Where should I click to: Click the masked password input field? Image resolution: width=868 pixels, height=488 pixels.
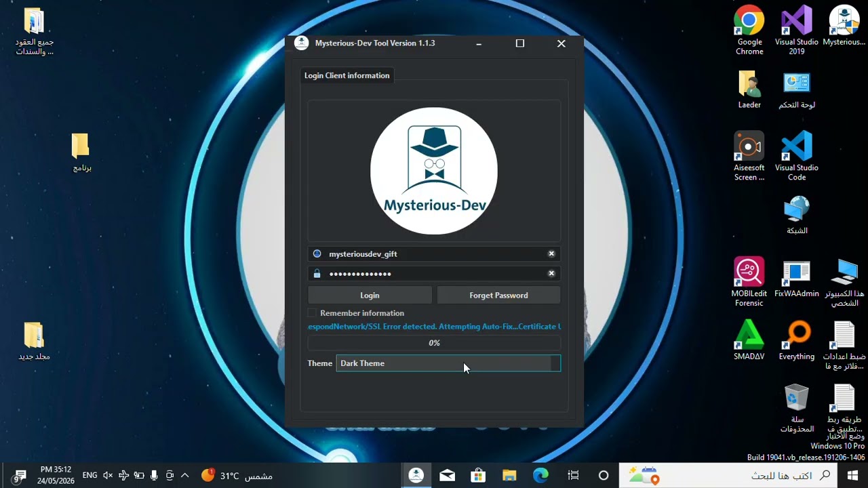pyautogui.click(x=434, y=273)
